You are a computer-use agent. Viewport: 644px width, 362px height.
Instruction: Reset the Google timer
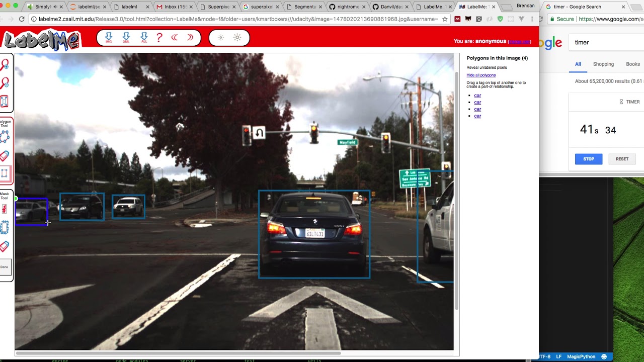tap(622, 159)
